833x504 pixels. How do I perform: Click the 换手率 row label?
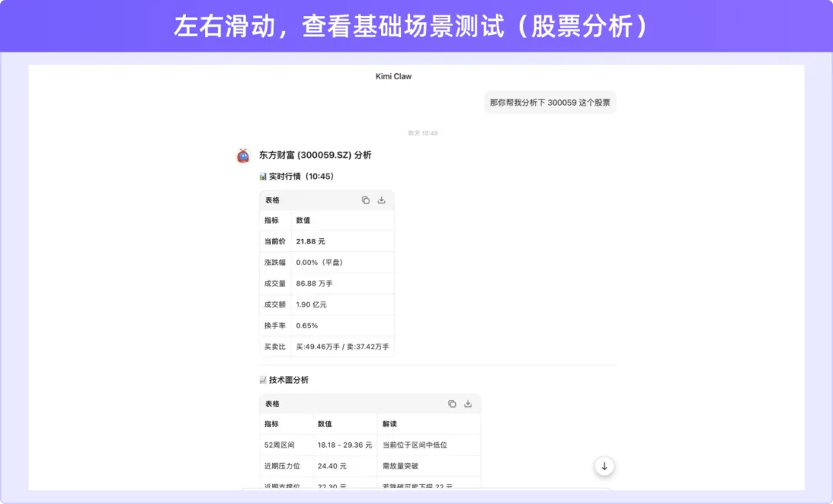[275, 326]
